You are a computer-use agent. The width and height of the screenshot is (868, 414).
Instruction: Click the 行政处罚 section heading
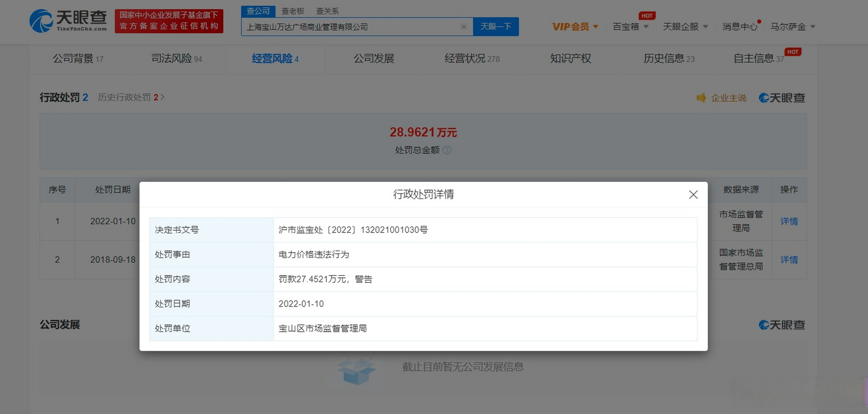click(x=60, y=97)
